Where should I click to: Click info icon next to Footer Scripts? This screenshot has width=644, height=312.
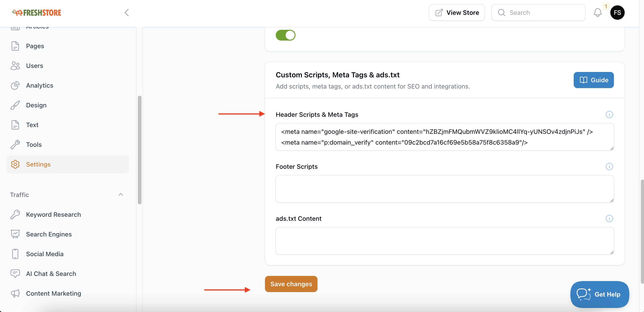click(609, 167)
